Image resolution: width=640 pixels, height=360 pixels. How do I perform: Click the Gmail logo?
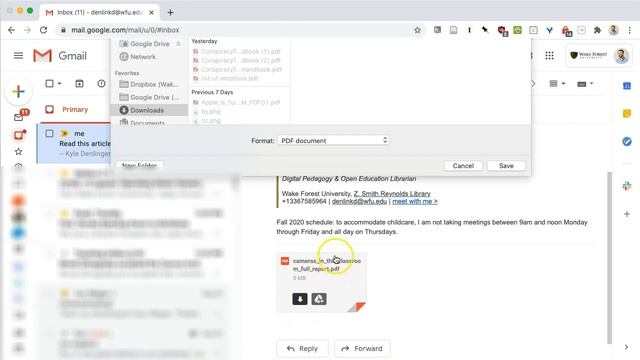(x=60, y=56)
